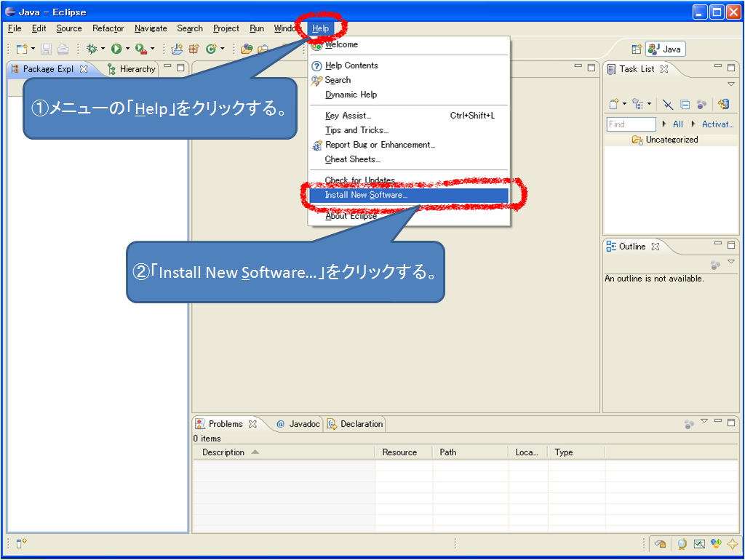The width and height of the screenshot is (745, 560).
Task: Switch to the Hierarchy tab
Action: tap(132, 69)
